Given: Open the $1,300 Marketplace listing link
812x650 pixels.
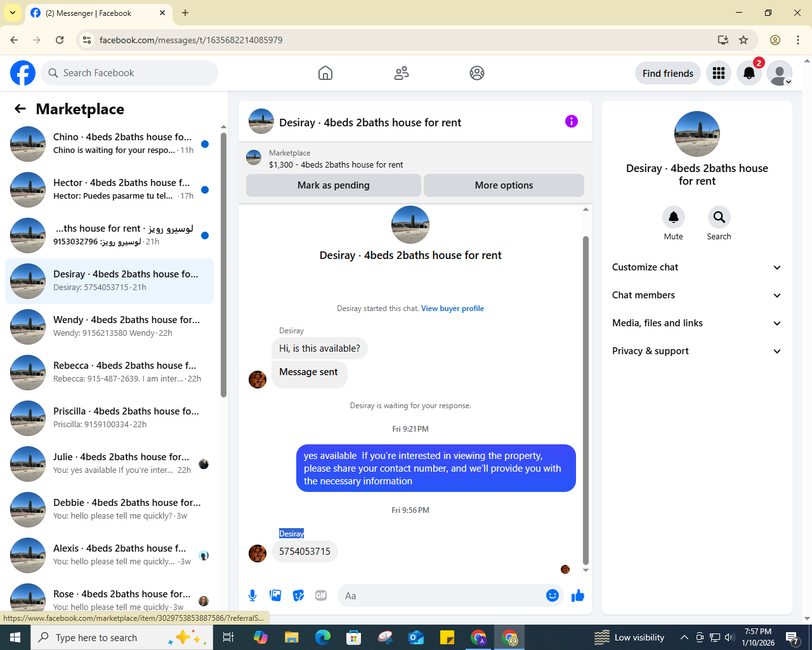Looking at the screenshot, I should 336,164.
